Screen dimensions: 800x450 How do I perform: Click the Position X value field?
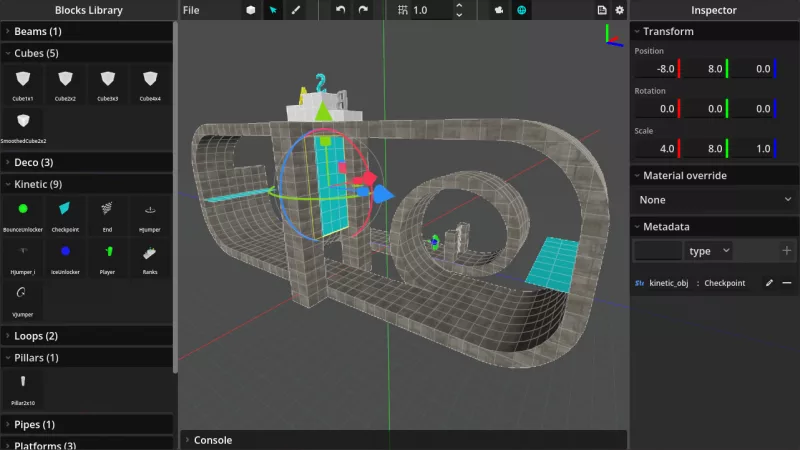pos(655,68)
